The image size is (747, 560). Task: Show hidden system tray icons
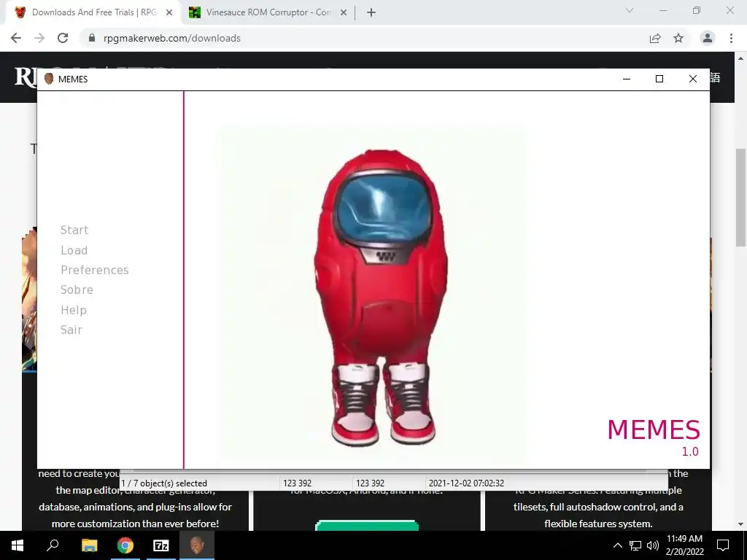click(x=617, y=545)
